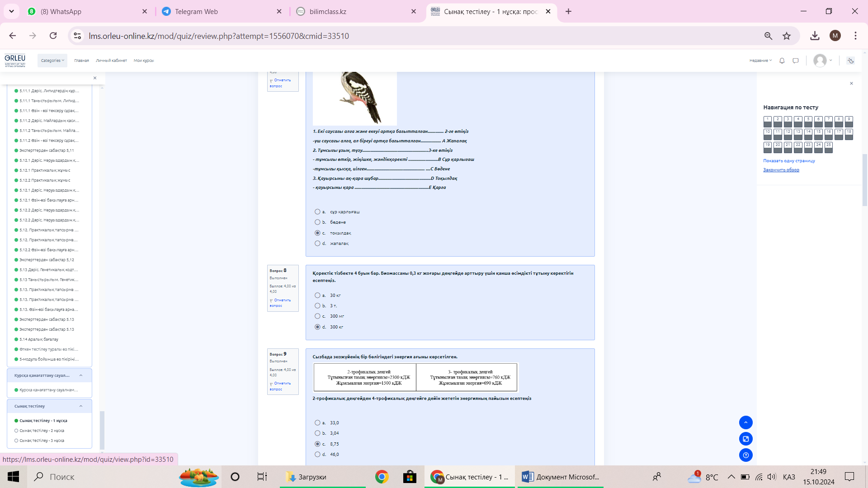Open 'Сынақ тестілеу - 2 нұсқа' in the sidebar

42,431
